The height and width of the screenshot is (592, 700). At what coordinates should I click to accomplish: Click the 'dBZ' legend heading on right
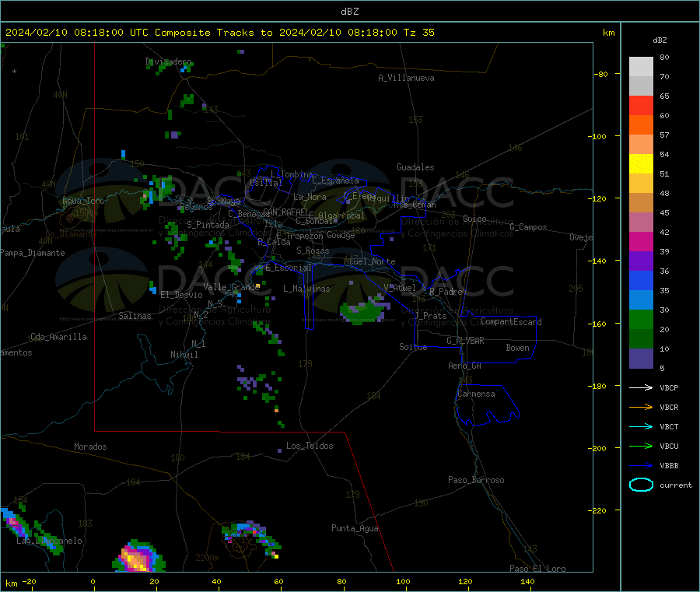pyautogui.click(x=660, y=40)
